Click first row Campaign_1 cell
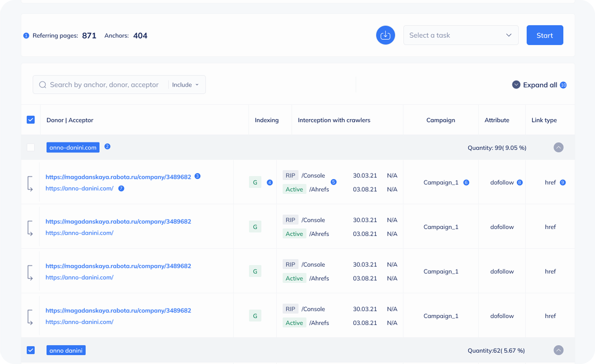 coord(441,182)
